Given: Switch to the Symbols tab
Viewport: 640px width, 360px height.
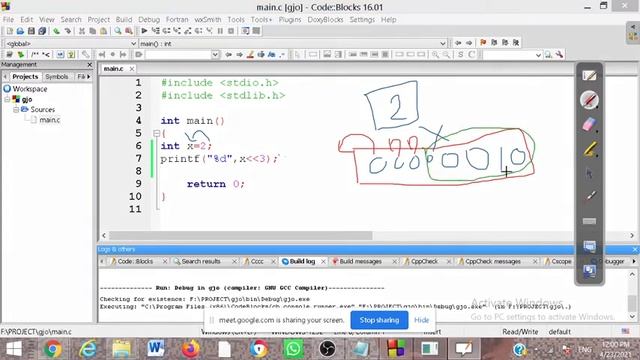Looking at the screenshot, I should click(56, 77).
